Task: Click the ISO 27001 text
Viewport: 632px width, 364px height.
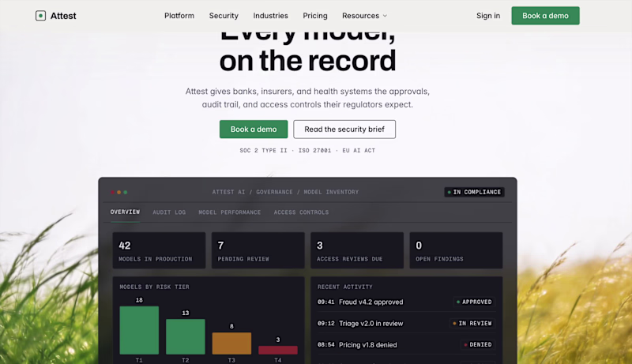Action: pos(314,151)
